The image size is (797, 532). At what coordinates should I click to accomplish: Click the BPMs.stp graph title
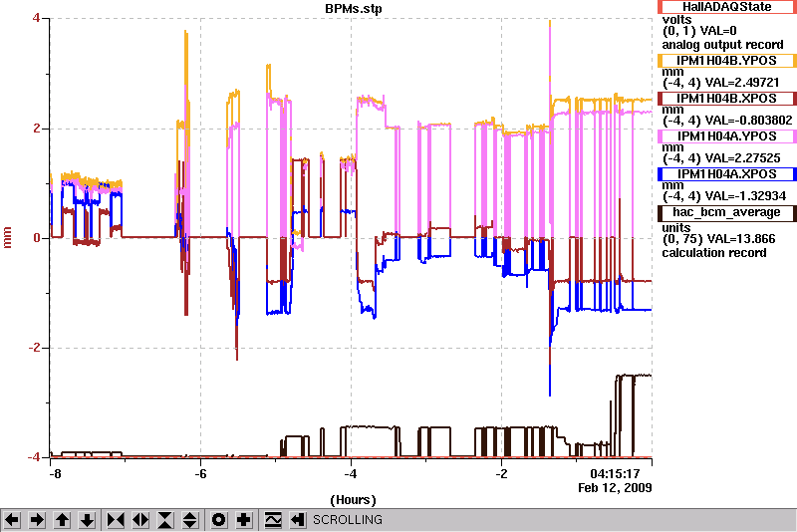(x=354, y=9)
